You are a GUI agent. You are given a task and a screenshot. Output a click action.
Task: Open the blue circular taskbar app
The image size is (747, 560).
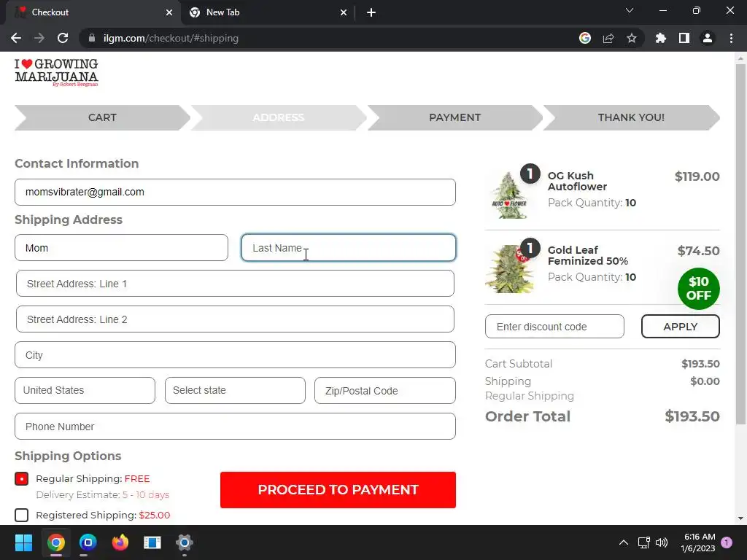[x=88, y=542]
